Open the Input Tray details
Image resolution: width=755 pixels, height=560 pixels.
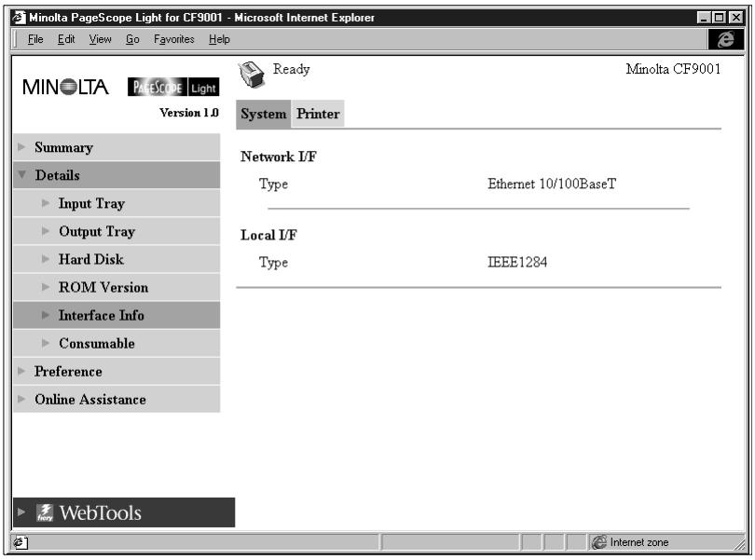pos(117,203)
